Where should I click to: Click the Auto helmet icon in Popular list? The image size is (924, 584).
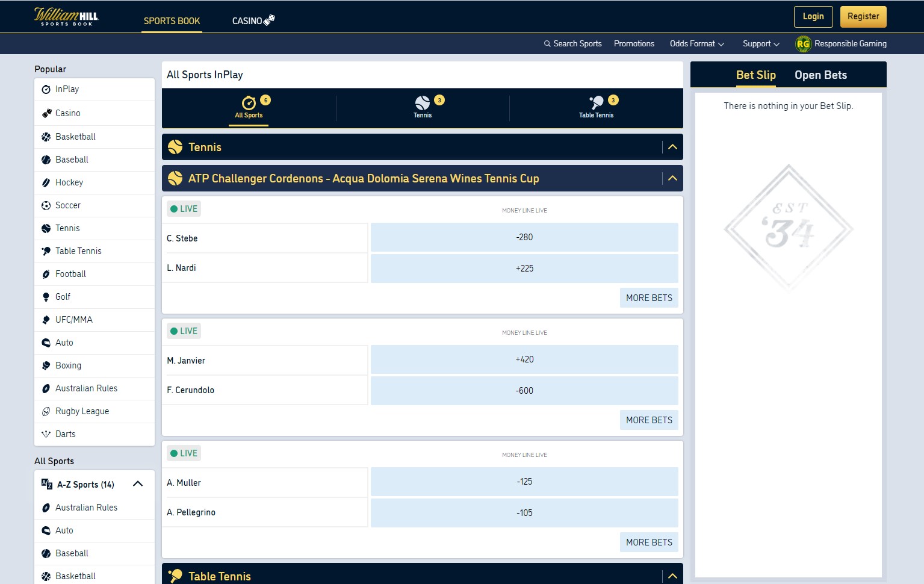pyautogui.click(x=46, y=343)
